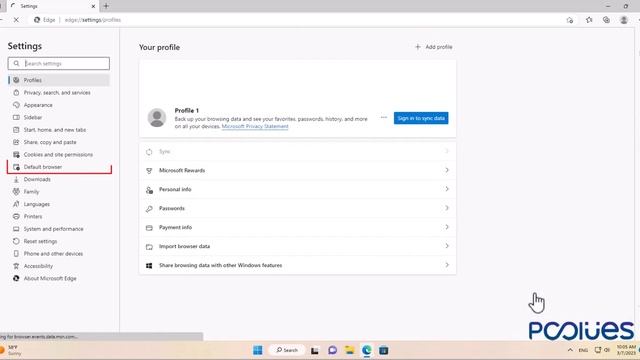This screenshot has width=640, height=360.
Task: Click the Profiles sidebar icon
Action: click(16, 80)
